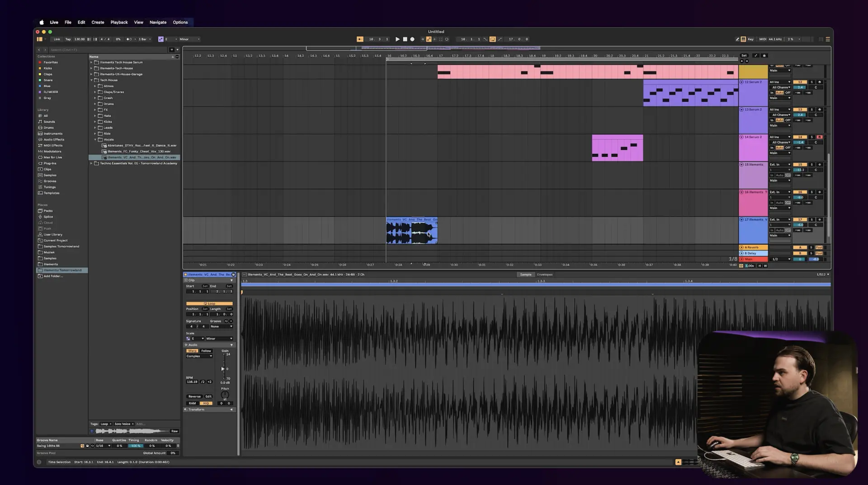This screenshot has width=868, height=485.
Task: Set track 13 Serum 2 monitor to Off
Action: coord(788,120)
